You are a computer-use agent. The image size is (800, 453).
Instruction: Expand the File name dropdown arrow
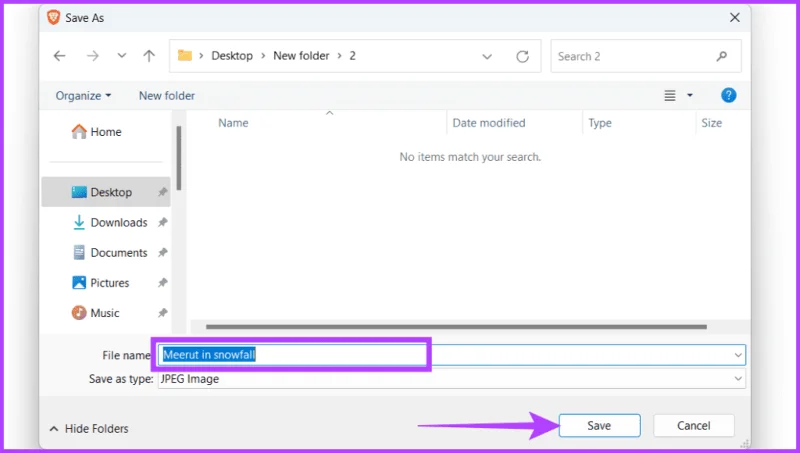click(x=738, y=355)
